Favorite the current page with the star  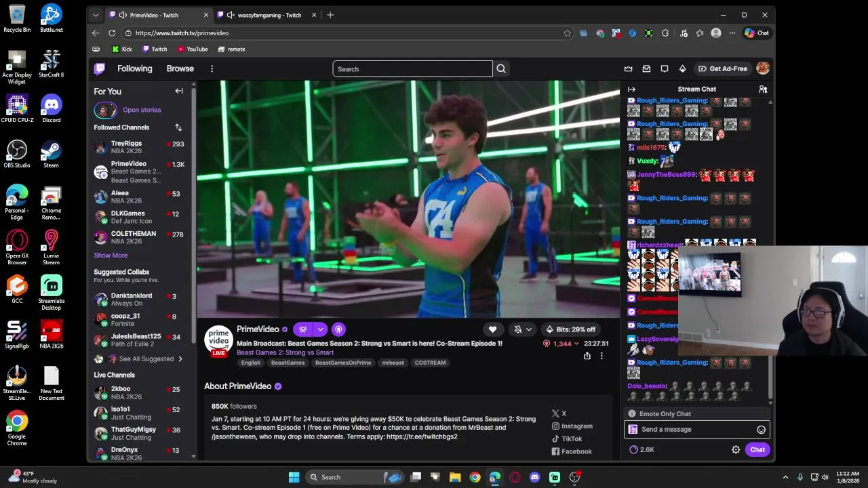tap(567, 33)
